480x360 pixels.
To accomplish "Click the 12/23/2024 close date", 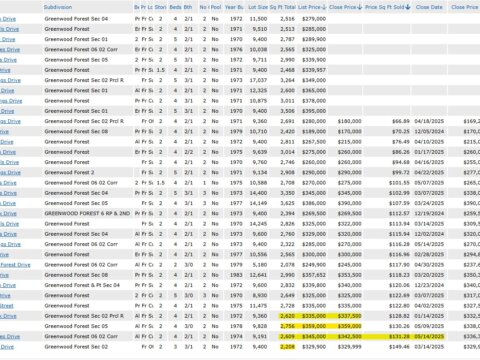I will pos(429,285).
